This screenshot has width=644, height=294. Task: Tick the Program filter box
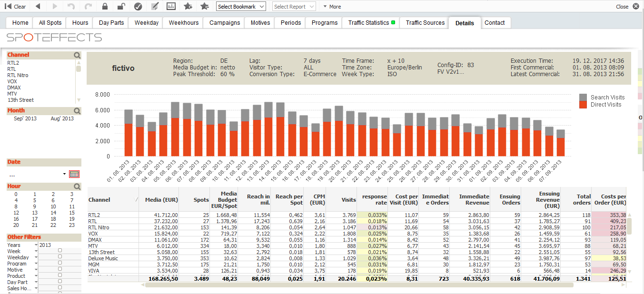tap(60, 263)
